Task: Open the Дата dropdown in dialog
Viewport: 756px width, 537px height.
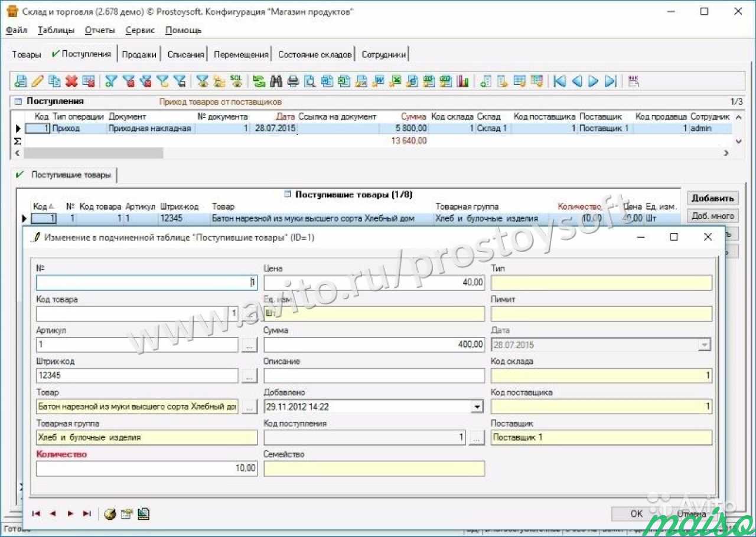Action: coord(704,345)
